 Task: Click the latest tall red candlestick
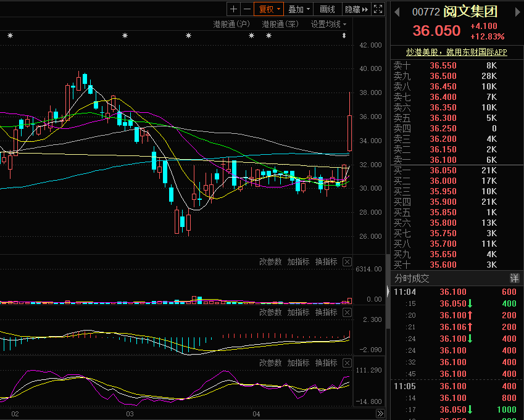coord(349,133)
